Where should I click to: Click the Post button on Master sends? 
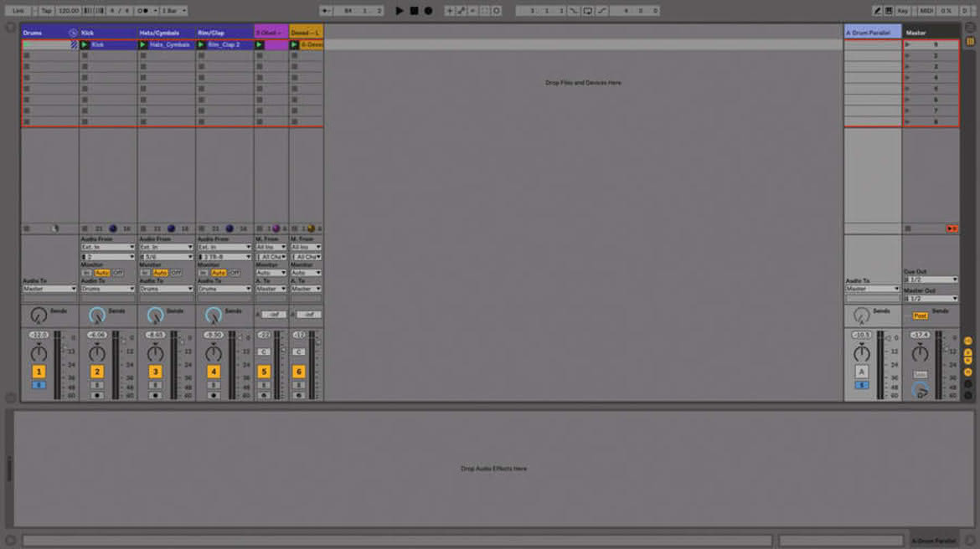pos(920,316)
